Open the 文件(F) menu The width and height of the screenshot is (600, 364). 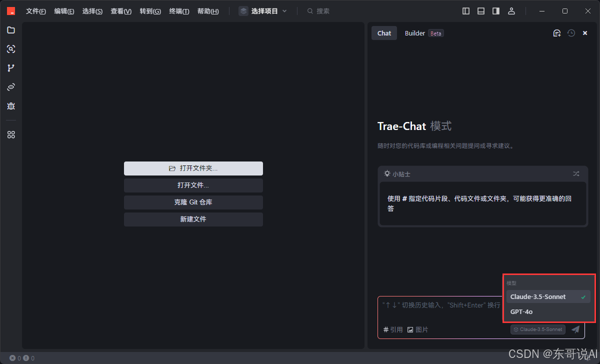[36, 11]
